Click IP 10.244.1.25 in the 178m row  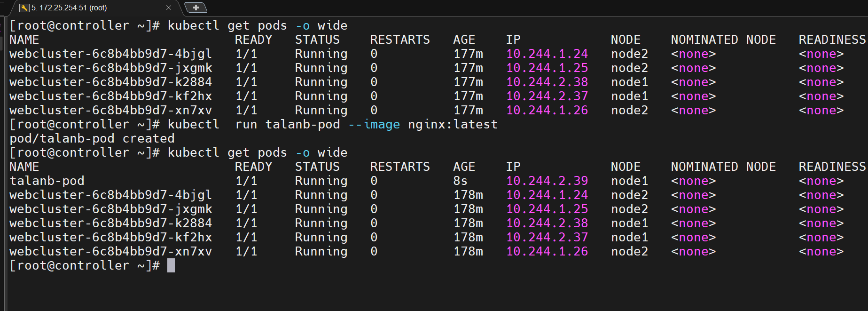point(547,209)
